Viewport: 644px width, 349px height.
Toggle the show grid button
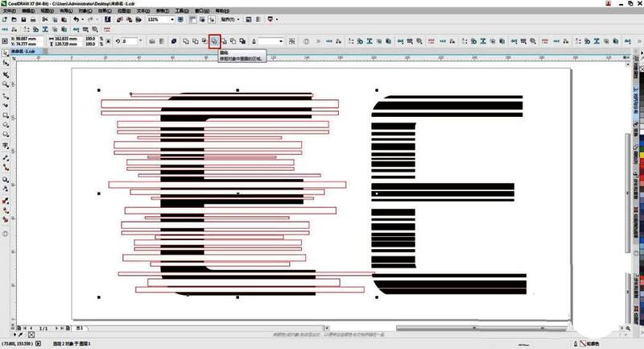click(200, 19)
